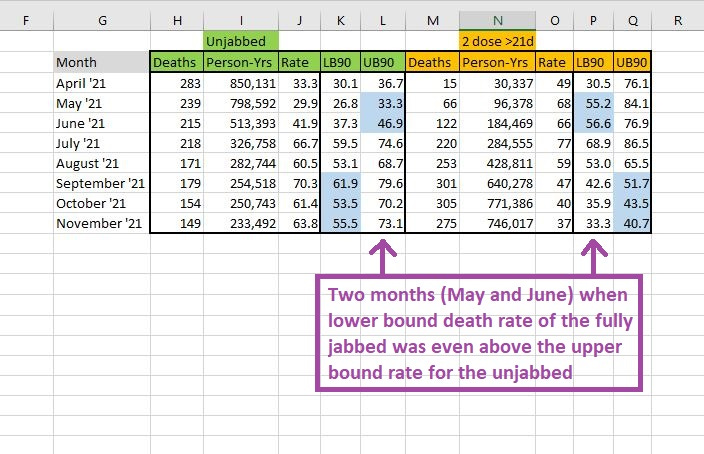Select column header F
This screenshot has width=704, height=454.
26,21
